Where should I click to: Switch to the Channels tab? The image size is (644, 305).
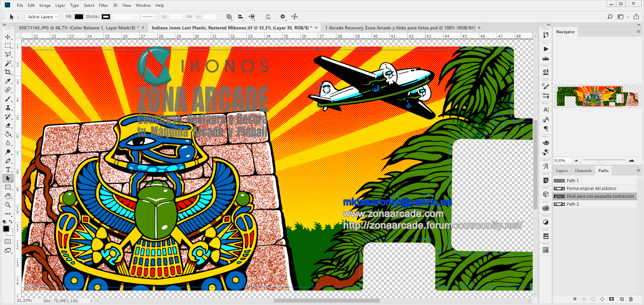tap(583, 171)
